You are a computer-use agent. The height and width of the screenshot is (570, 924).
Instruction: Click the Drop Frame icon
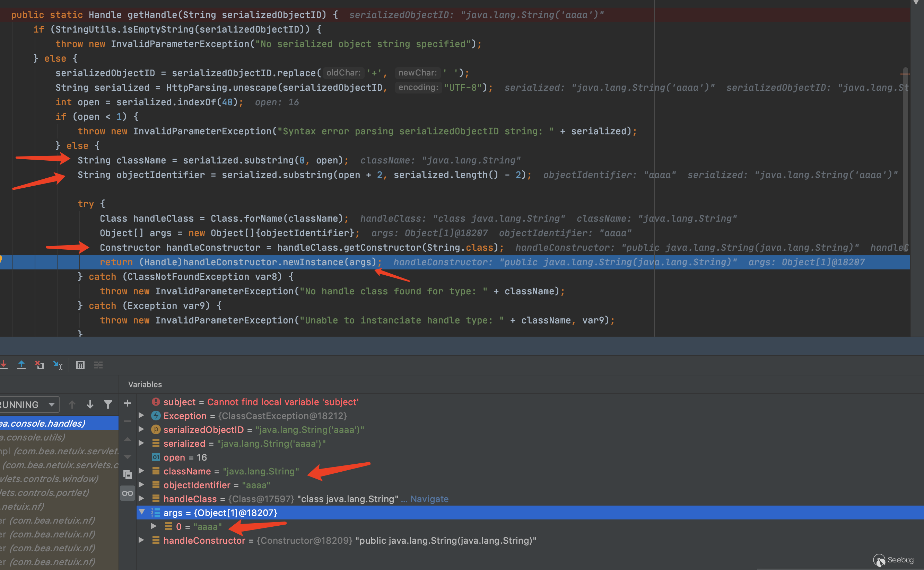tap(40, 365)
